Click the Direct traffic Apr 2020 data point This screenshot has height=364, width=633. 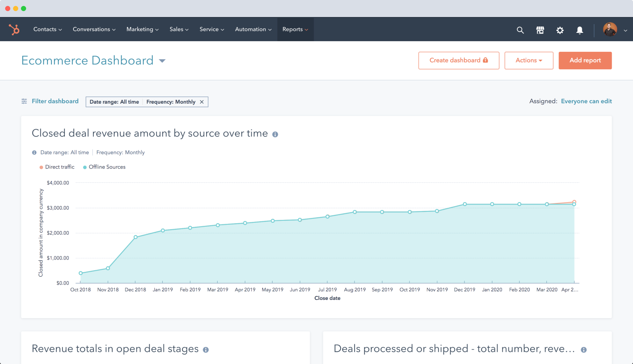pyautogui.click(x=574, y=202)
